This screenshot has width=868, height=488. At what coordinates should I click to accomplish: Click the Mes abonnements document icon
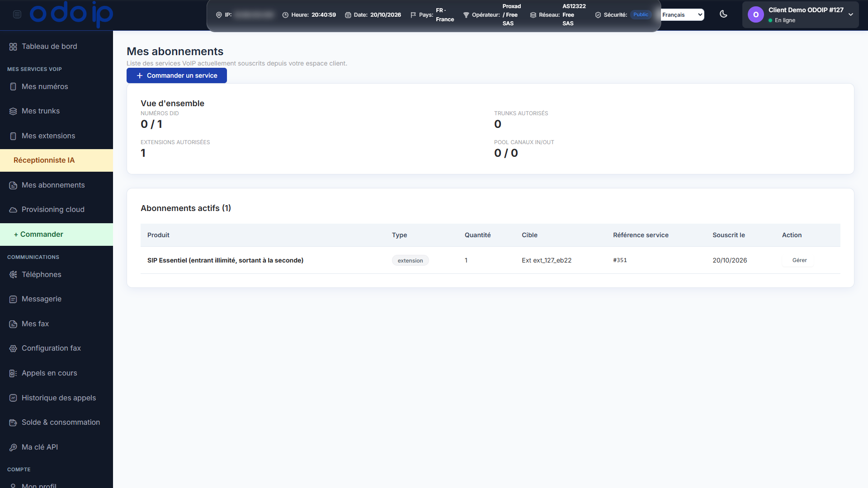(x=13, y=185)
